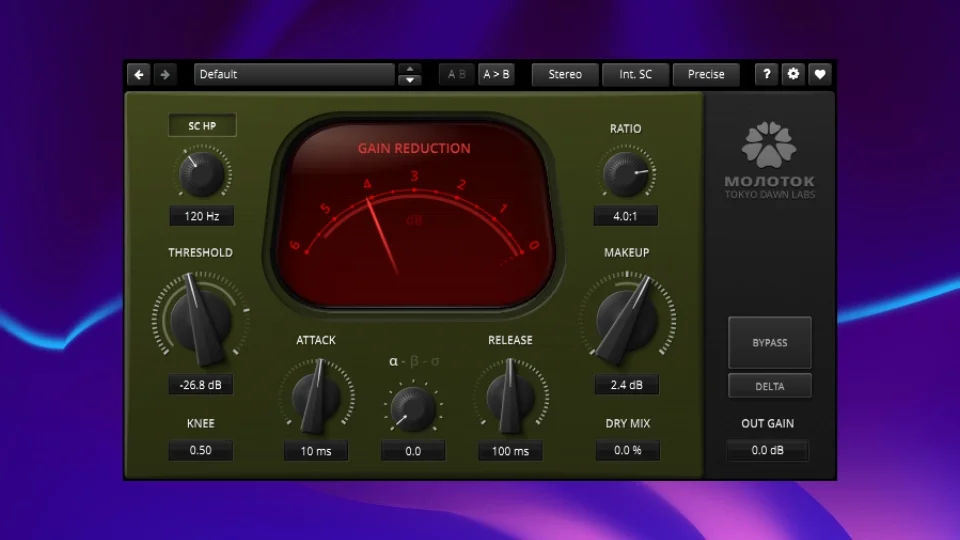Open the Default preset dropdown
Viewport: 960px width, 540px height.
[x=294, y=75]
